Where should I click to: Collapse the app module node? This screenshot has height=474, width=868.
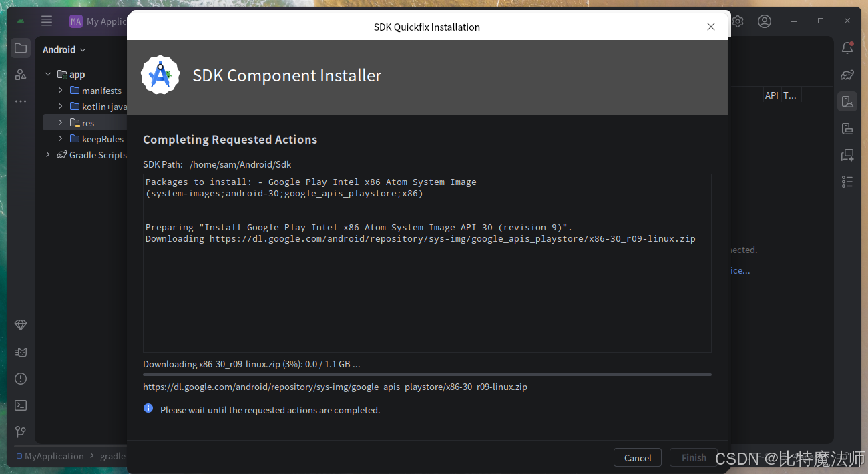point(48,75)
